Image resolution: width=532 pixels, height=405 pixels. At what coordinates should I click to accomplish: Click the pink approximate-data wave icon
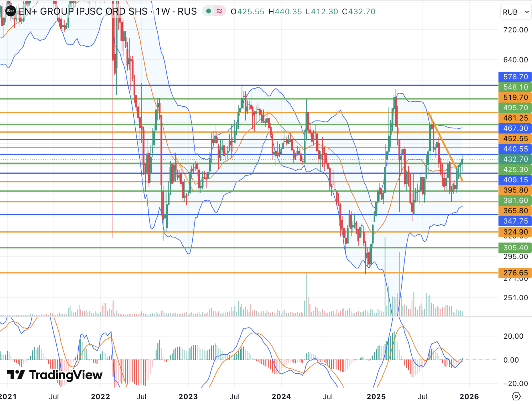(x=219, y=11)
